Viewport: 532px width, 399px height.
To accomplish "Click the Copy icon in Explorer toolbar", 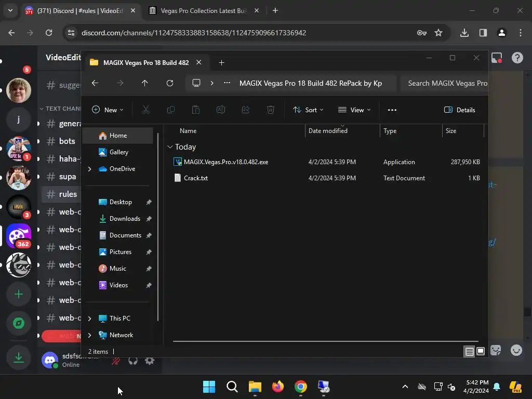I will [x=170, y=110].
